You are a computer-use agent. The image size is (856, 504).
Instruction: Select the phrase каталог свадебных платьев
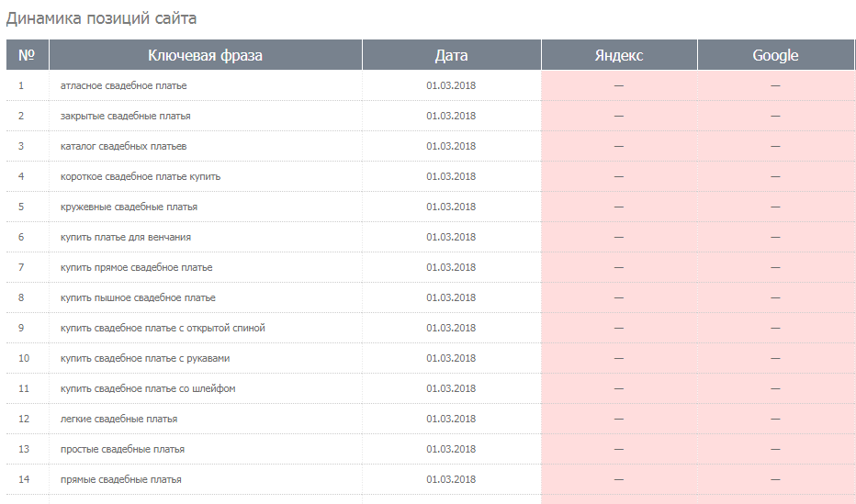123,146
